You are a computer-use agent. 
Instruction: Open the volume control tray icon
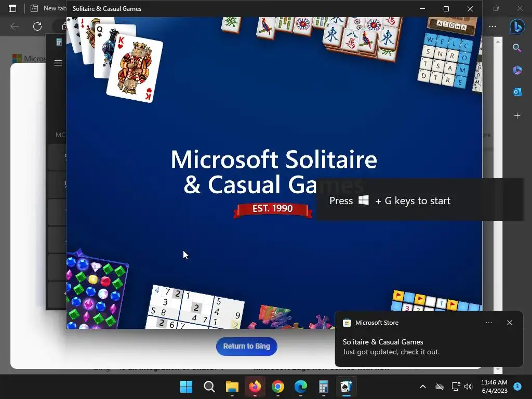468,387
